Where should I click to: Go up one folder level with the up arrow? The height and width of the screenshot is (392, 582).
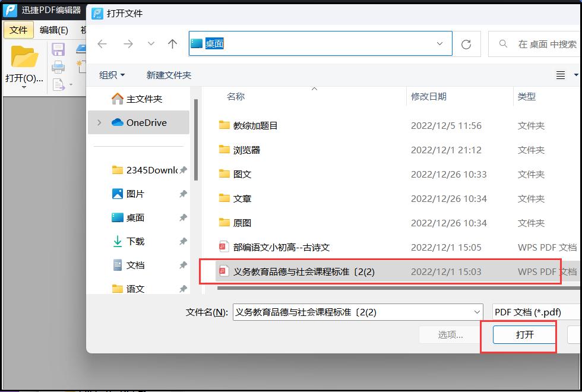point(172,43)
